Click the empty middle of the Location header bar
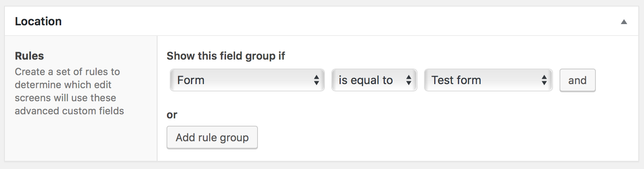Viewport: 644px width, 169px height. (x=326, y=21)
